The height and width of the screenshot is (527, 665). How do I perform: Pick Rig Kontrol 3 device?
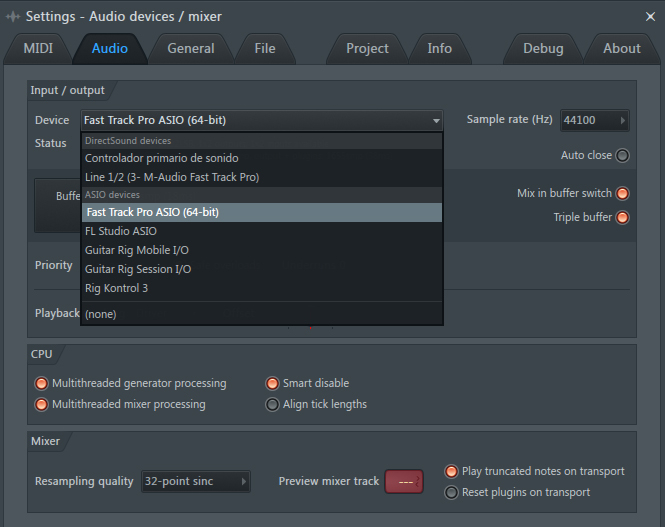[262, 288]
